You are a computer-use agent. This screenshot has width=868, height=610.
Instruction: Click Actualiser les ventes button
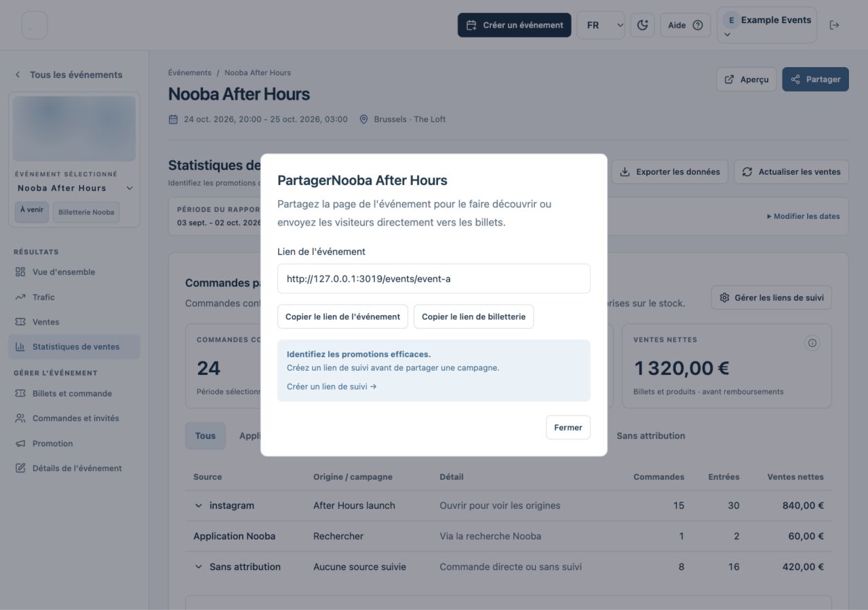click(x=791, y=172)
